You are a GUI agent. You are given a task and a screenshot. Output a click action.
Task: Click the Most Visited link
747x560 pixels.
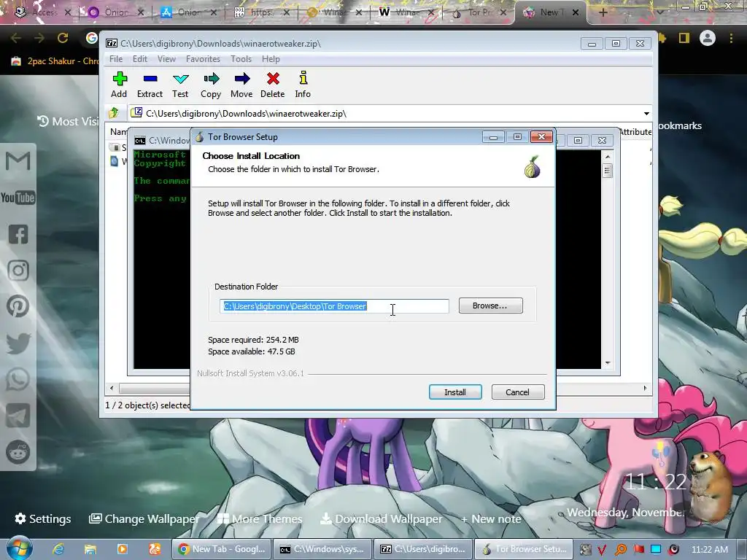click(68, 122)
